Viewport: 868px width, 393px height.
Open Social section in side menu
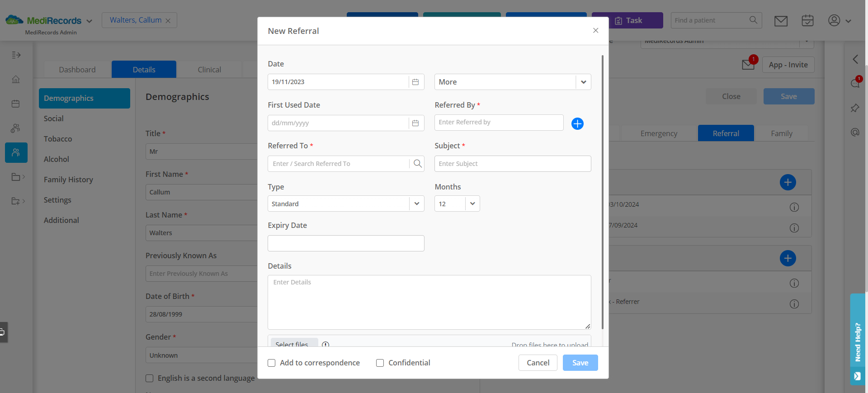(x=53, y=118)
